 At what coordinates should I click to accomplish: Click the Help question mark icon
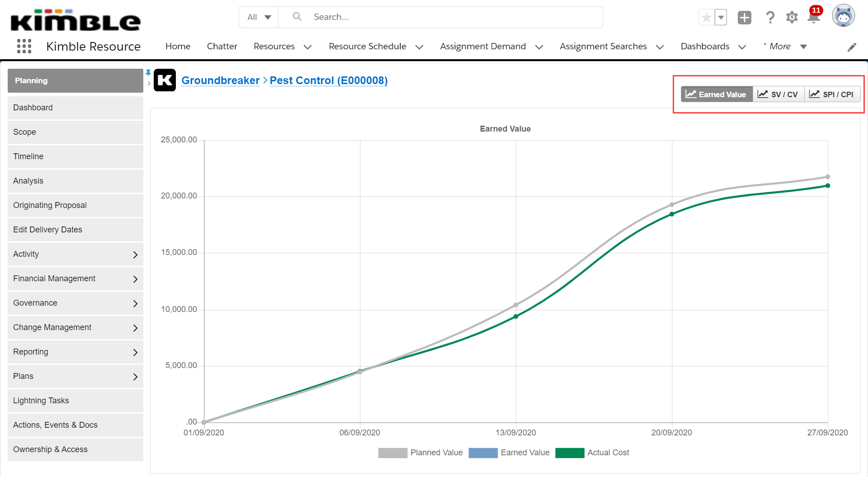click(770, 17)
